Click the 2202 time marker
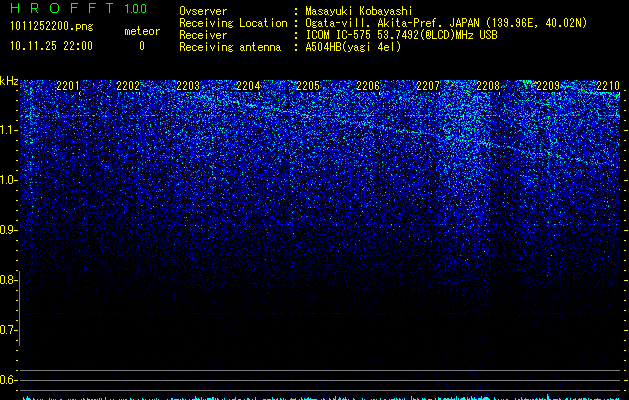The height and width of the screenshot is (400, 629). coord(128,86)
